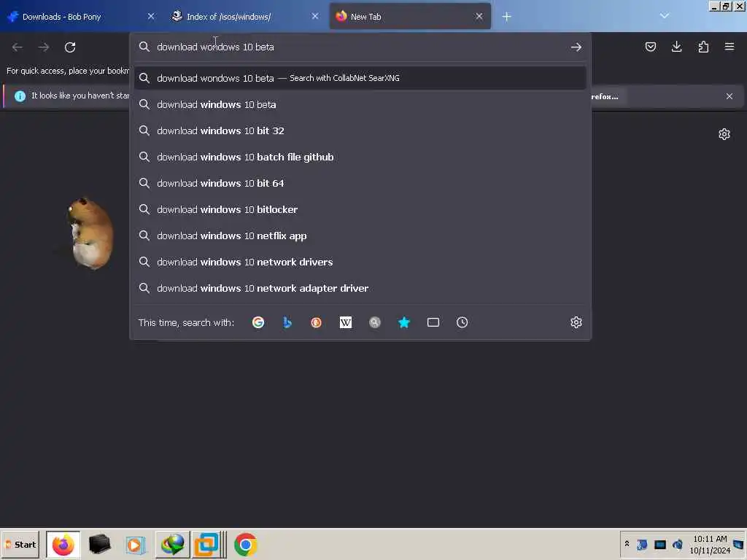Viewport: 747px width, 560px height.
Task: Search history using the clock icon
Action: (462, 322)
